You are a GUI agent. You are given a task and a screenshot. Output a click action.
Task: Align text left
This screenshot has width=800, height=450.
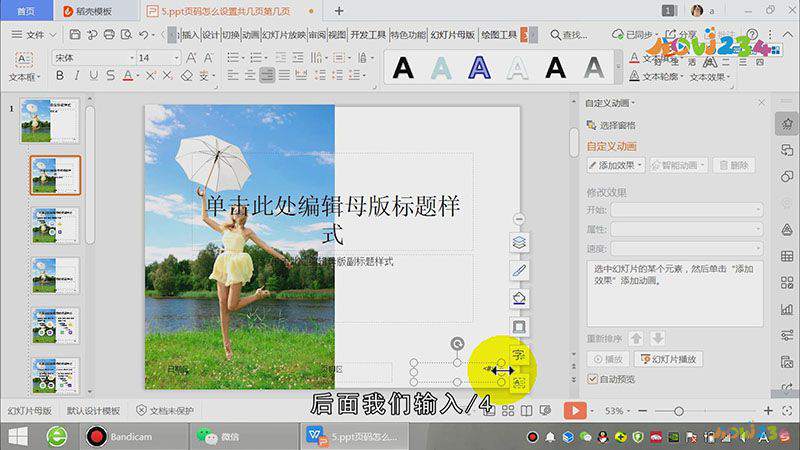click(233, 76)
